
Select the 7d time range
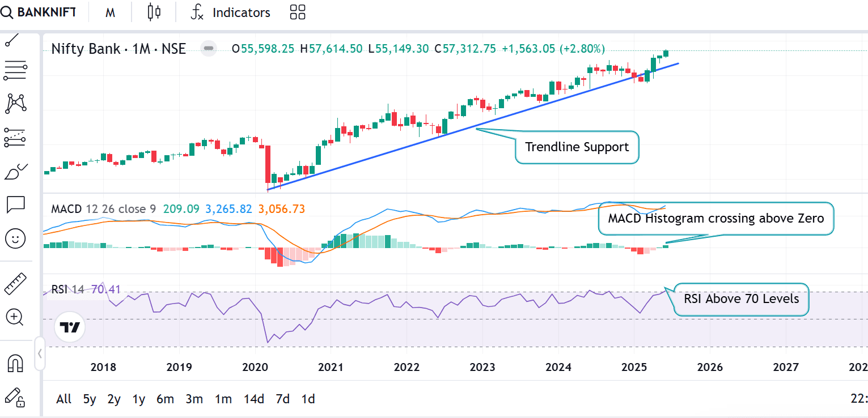[282, 399]
